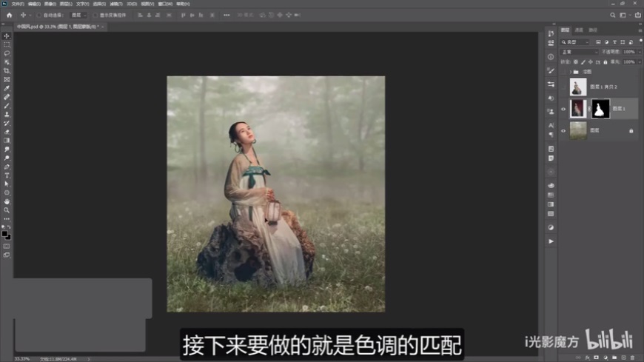644x362 pixels.
Task: Toggle lock transparent pixels icon
Action: click(x=575, y=62)
